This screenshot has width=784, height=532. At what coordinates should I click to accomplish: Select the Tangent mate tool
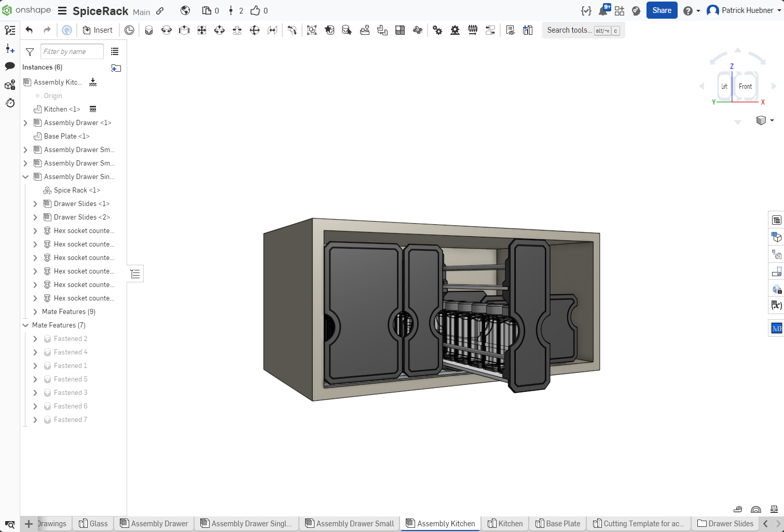coord(292,30)
